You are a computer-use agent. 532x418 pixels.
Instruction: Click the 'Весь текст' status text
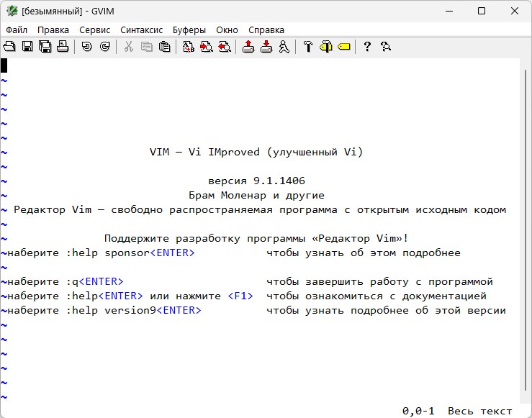point(479,412)
